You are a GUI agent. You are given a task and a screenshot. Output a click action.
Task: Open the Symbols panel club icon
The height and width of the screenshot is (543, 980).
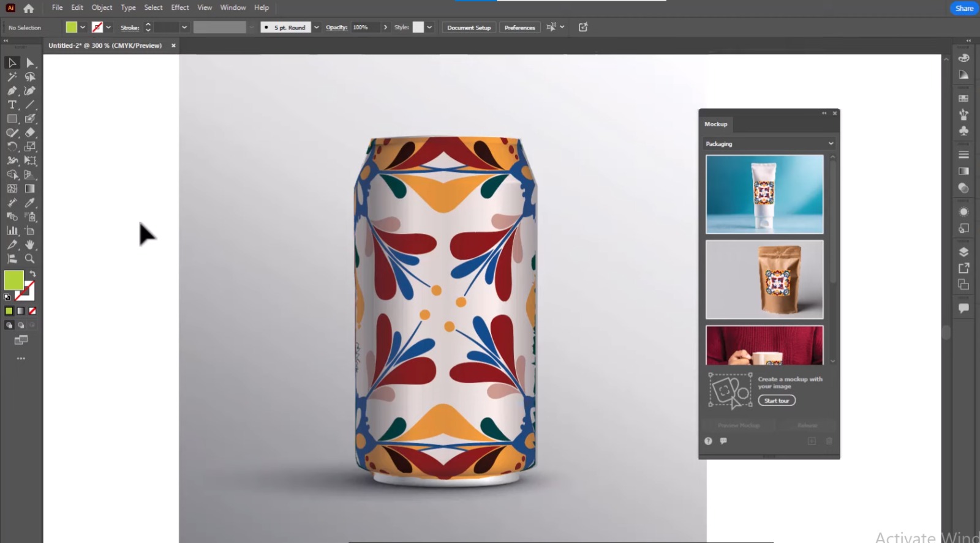[x=963, y=130]
